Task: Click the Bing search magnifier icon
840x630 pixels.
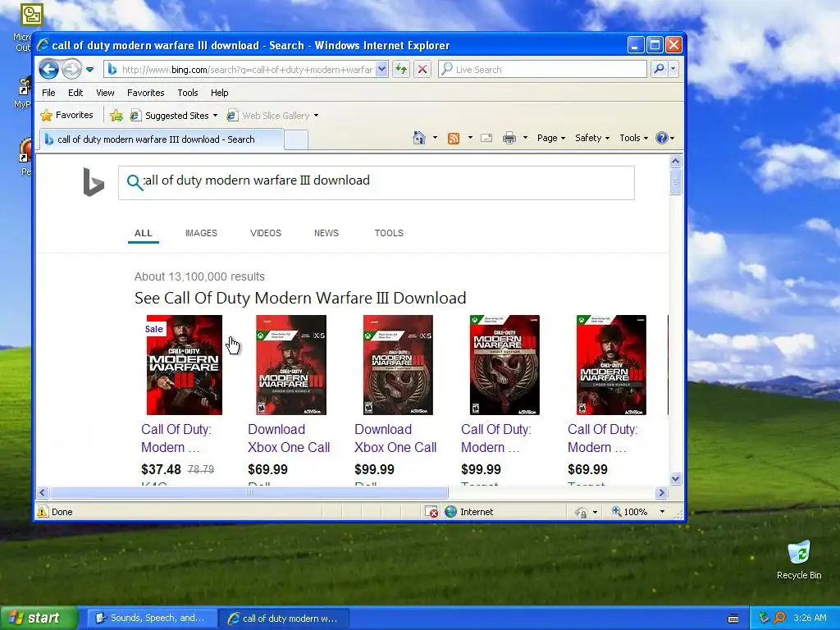Action: pyautogui.click(x=135, y=182)
